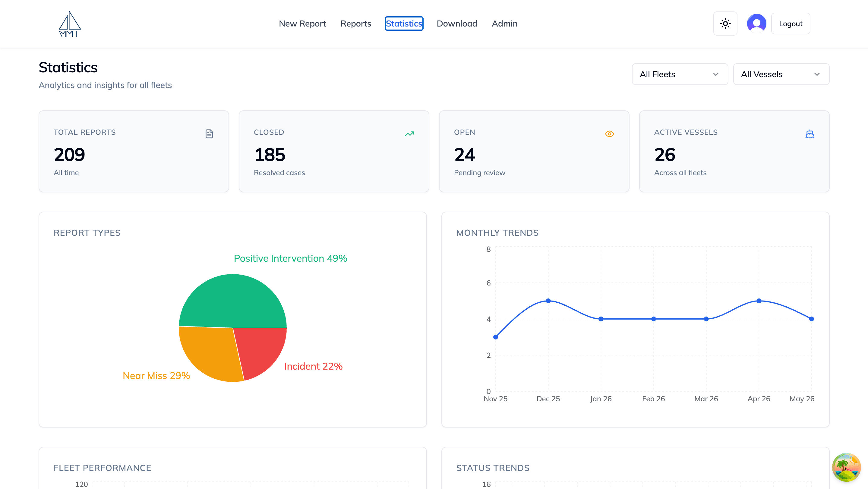The image size is (868, 489).
Task: Open the Admin nav item
Action: (x=504, y=24)
